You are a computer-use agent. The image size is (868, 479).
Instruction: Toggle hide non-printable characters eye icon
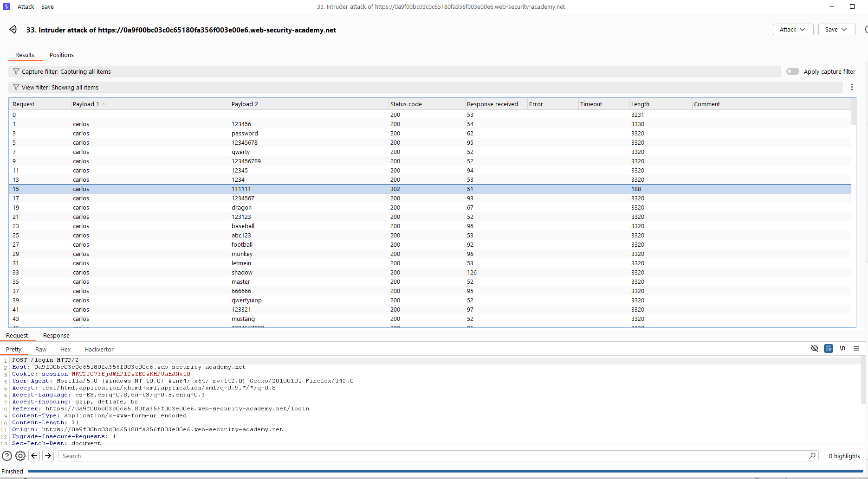(814, 348)
